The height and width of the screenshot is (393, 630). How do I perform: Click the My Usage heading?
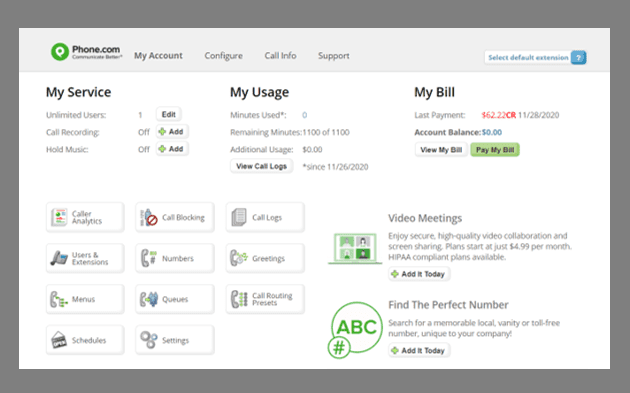(x=259, y=92)
